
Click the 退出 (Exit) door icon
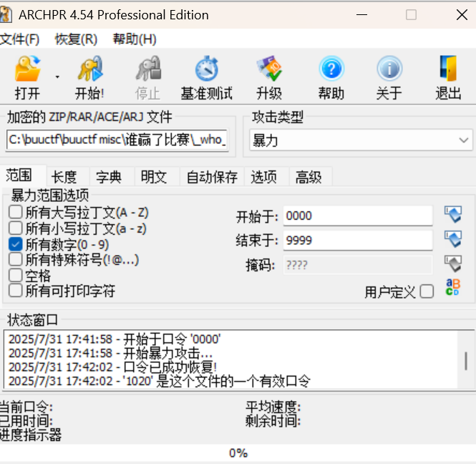[x=448, y=69]
